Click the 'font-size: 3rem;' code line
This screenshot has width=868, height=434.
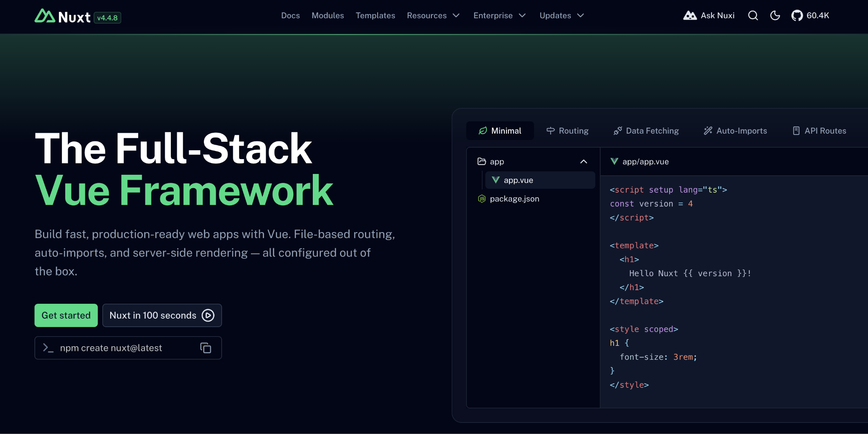[658, 357]
